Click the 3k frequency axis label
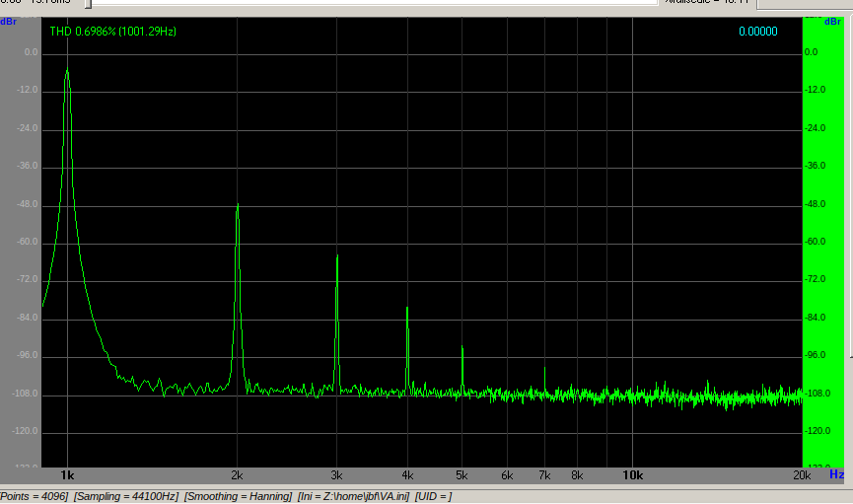 [x=336, y=475]
